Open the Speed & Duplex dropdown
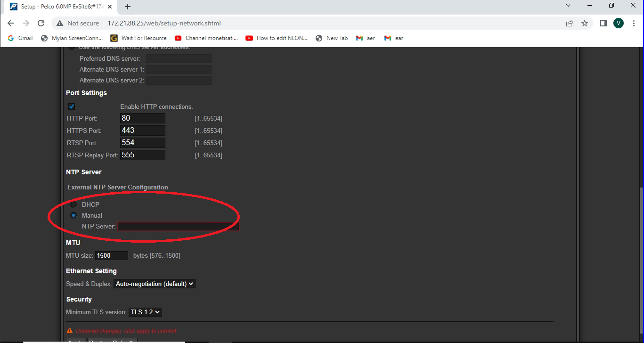This screenshot has height=343, width=644. pos(154,284)
